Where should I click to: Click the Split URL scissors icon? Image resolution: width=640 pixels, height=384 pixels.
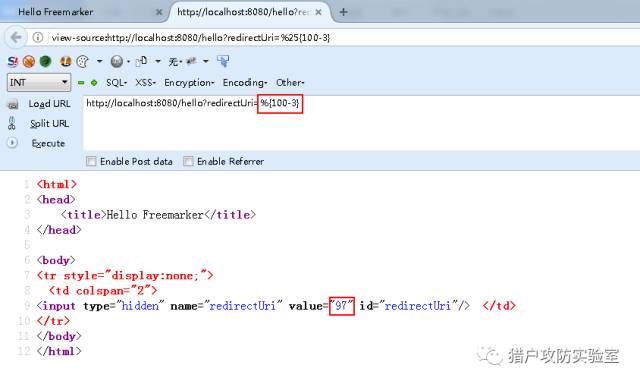coord(11,123)
